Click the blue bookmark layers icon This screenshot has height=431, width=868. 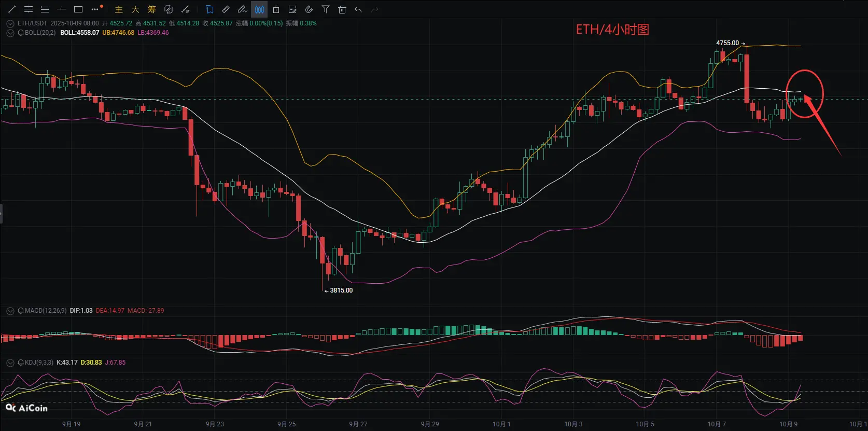tap(209, 9)
